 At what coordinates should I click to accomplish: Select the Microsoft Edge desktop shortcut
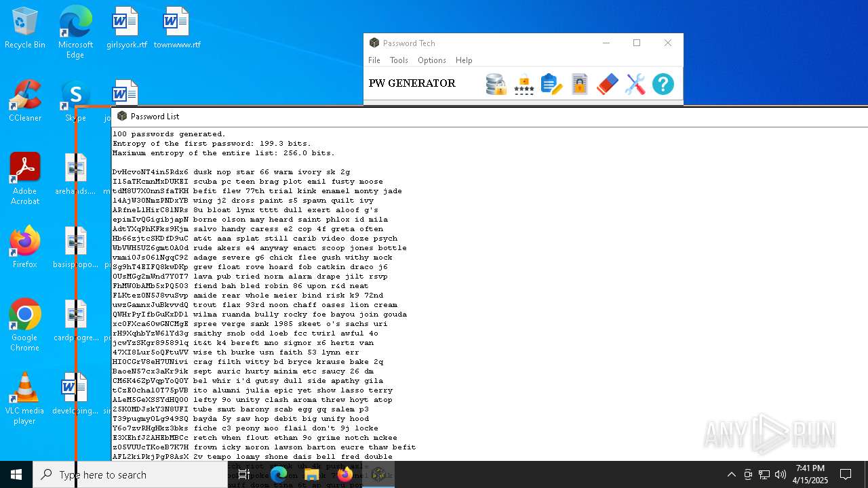75,33
